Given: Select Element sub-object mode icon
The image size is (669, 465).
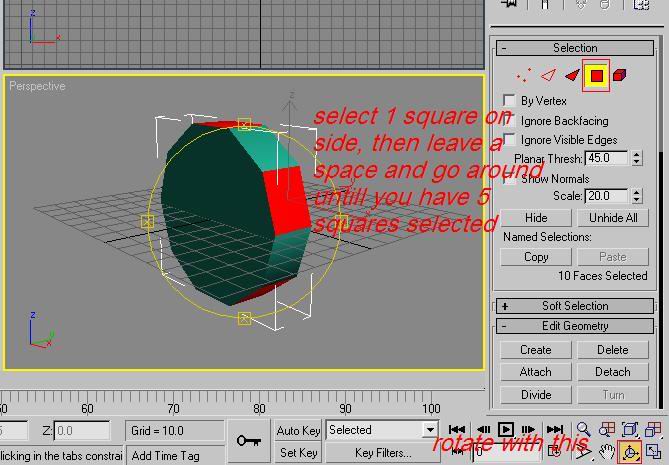Looking at the screenshot, I should 620,75.
